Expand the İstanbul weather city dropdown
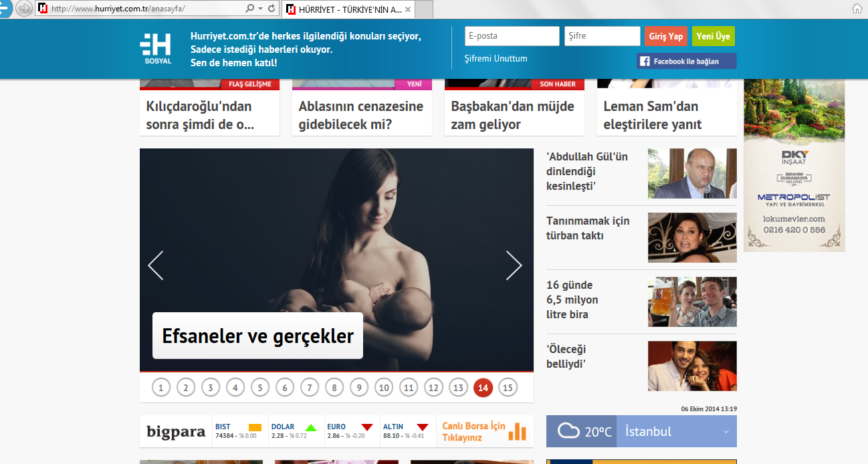Image resolution: width=868 pixels, height=464 pixels. pos(726,432)
